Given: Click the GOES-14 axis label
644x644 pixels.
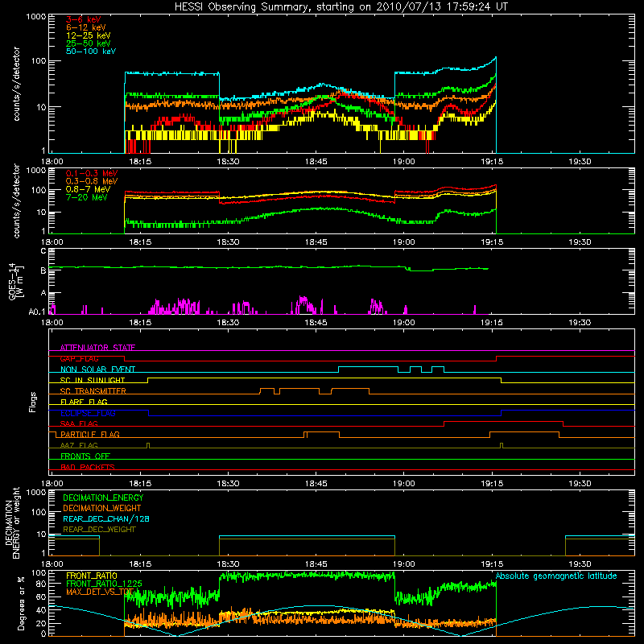Looking at the screenshot, I should tap(14, 282).
